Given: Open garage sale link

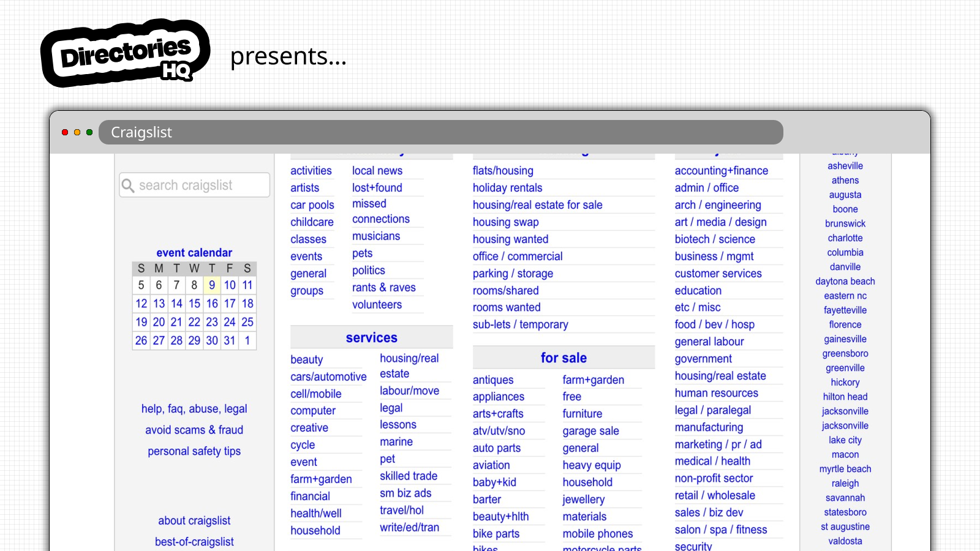Looking at the screenshot, I should pos(591,431).
